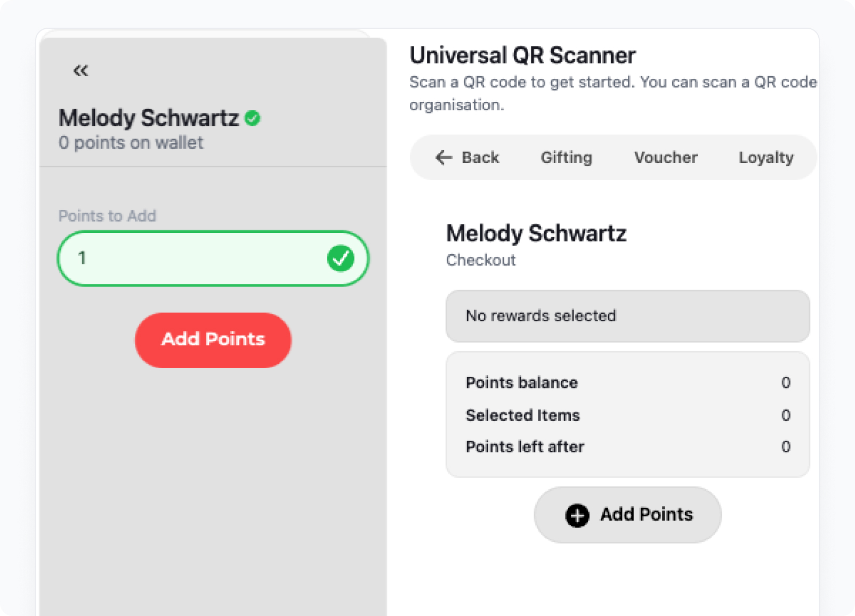Image resolution: width=855 pixels, height=616 pixels.
Task: Click the Points balance row
Action: click(628, 383)
